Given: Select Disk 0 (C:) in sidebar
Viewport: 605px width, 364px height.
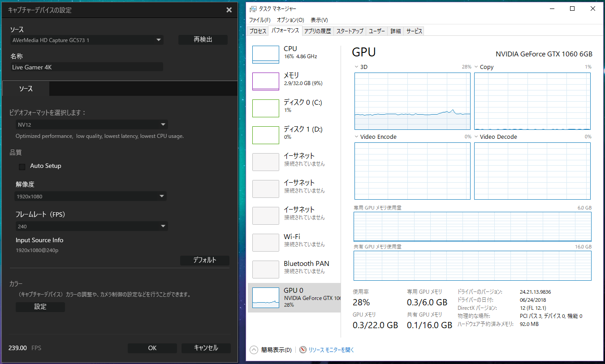Looking at the screenshot, I should [x=294, y=108].
